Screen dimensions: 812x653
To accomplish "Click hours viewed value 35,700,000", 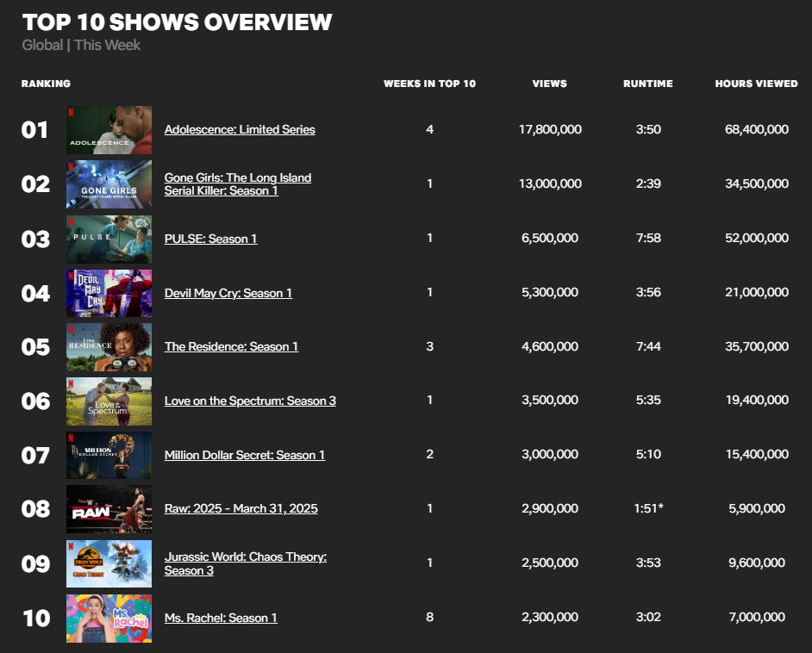I will (x=757, y=346).
